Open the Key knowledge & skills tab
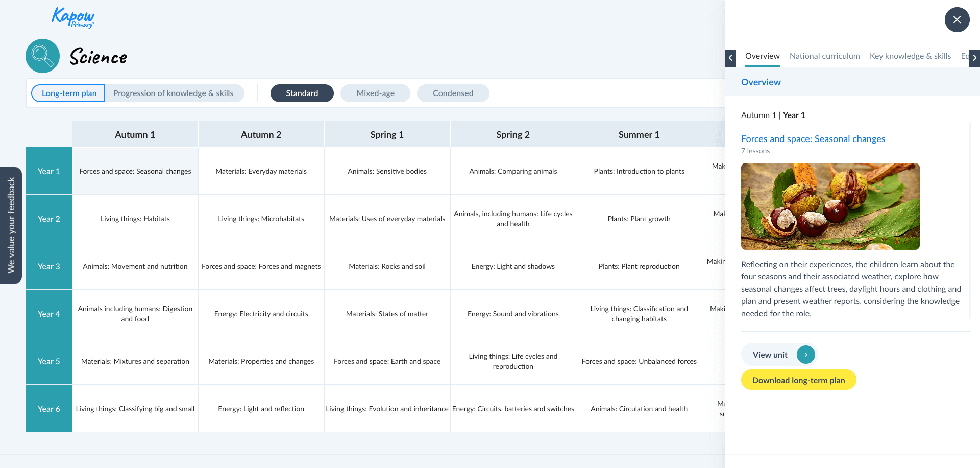 (910, 56)
